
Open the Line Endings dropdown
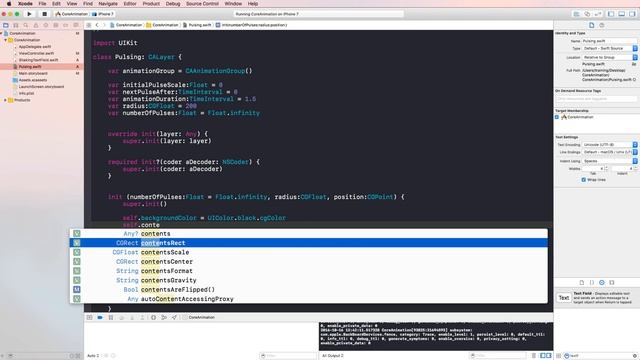[x=609, y=152]
